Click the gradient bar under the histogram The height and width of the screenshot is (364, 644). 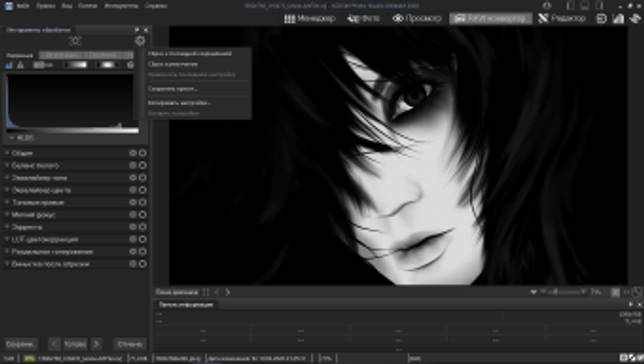[x=73, y=131]
